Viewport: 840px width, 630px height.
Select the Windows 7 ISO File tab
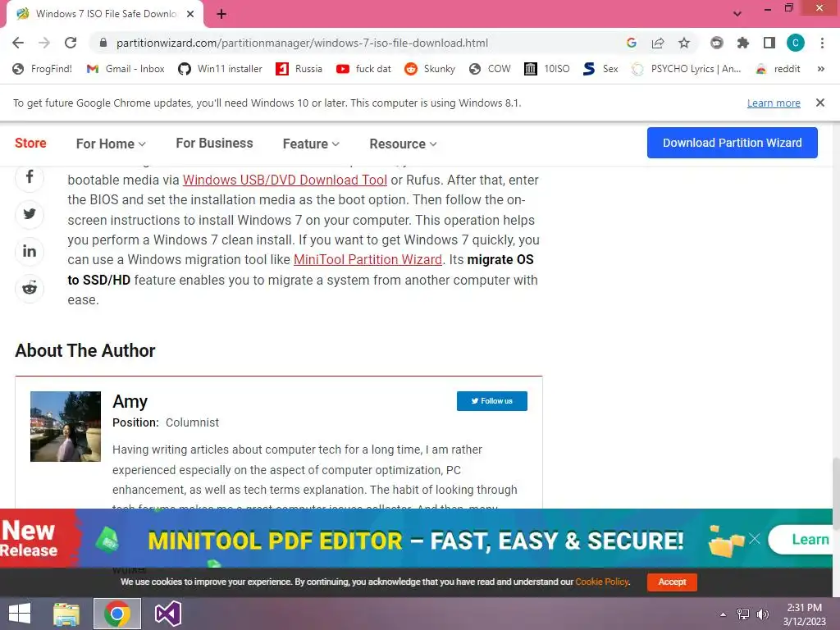105,14
